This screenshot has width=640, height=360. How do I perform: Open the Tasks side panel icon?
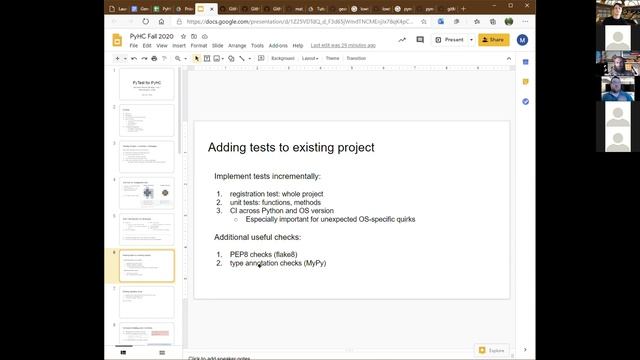[x=526, y=101]
